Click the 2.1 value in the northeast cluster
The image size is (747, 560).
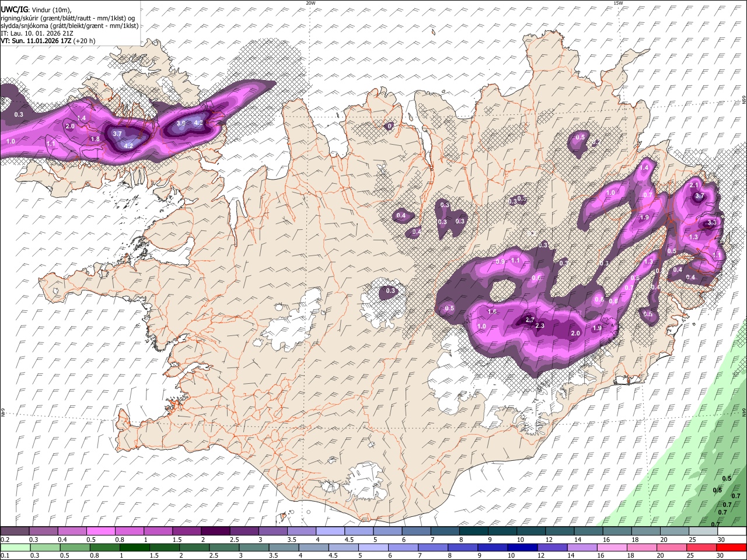click(694, 185)
